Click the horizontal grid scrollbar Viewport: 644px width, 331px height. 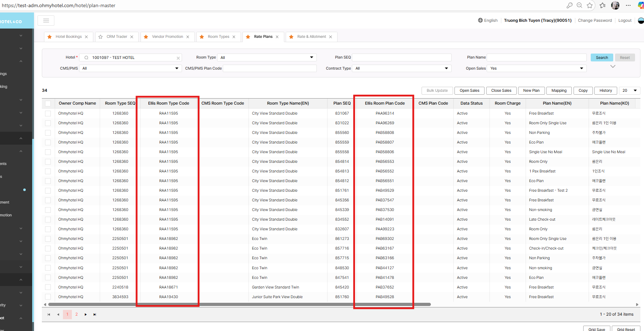click(239, 305)
